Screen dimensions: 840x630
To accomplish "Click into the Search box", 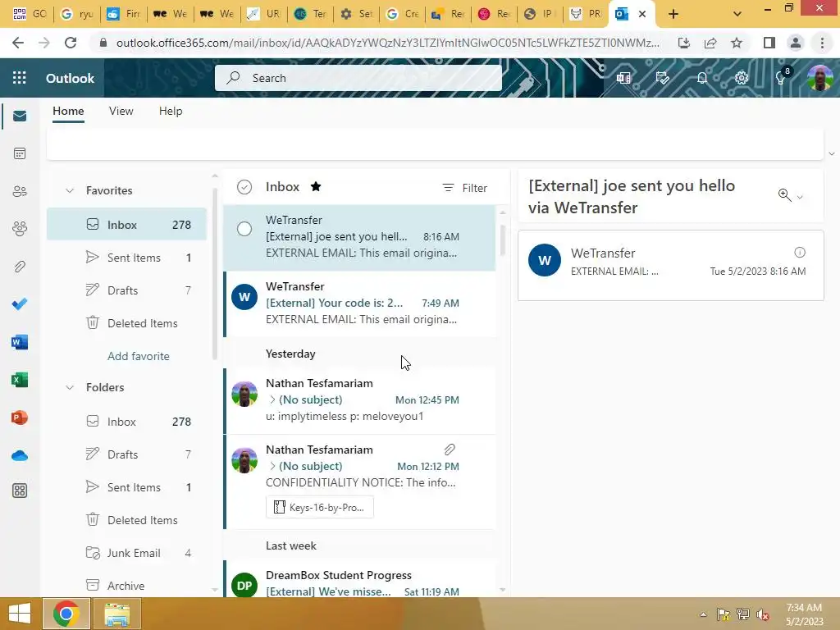I will click(x=358, y=78).
